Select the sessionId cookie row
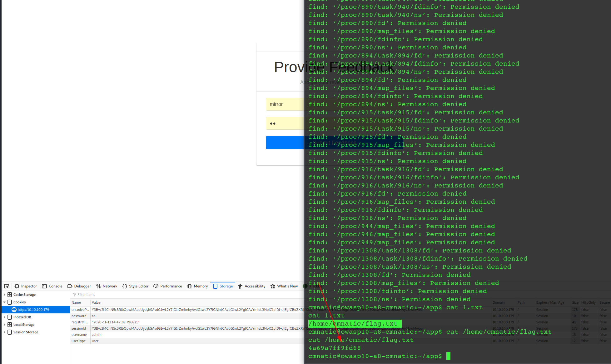 tap(79, 328)
